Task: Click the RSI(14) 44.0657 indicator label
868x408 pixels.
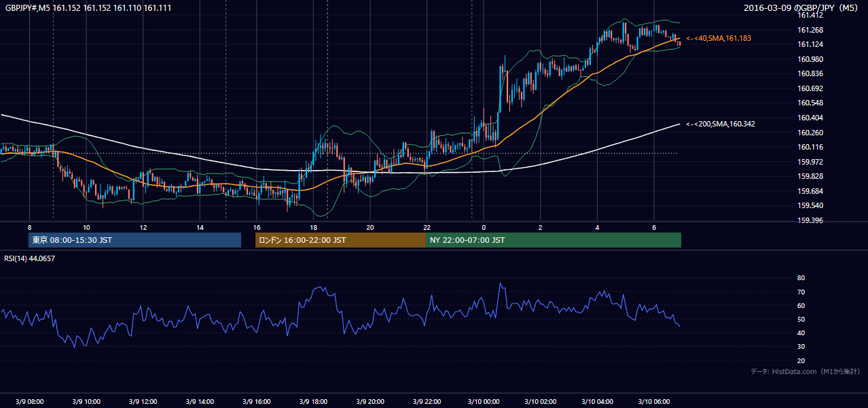Action: pyautogui.click(x=29, y=258)
